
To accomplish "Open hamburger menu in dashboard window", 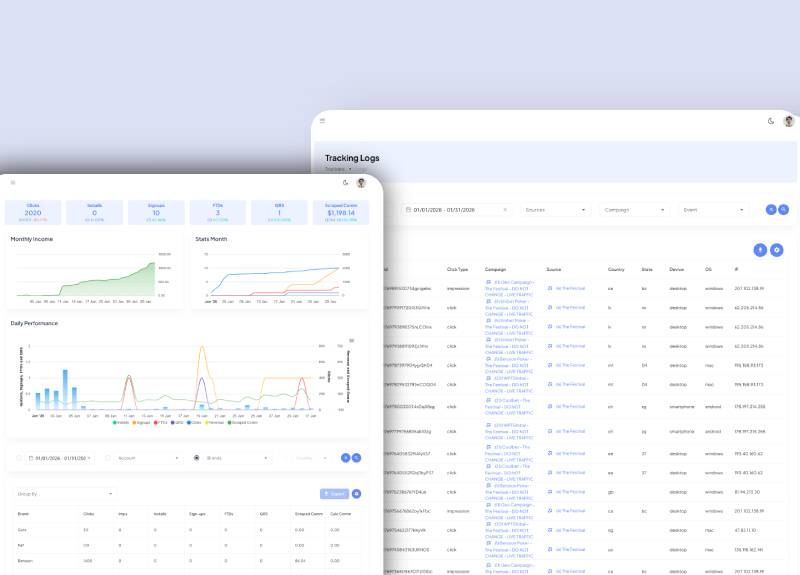I will click(x=13, y=182).
